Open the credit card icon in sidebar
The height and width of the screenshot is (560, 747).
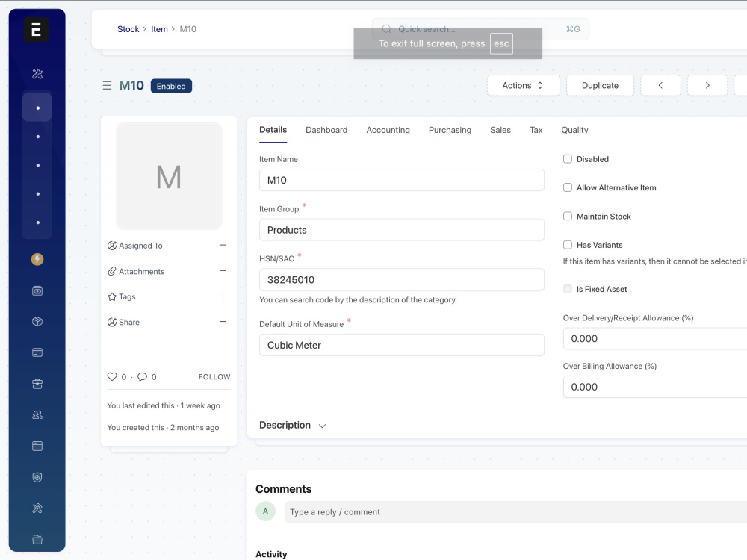pos(37,352)
